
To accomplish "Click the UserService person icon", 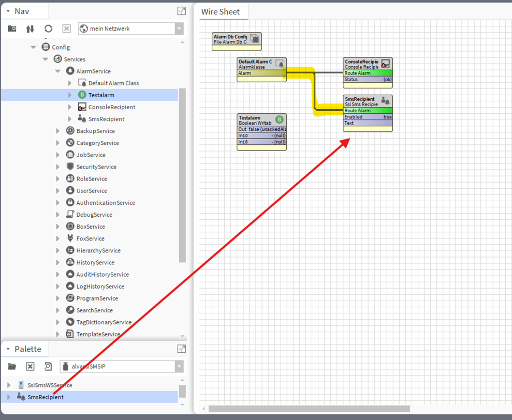I will pos(70,190).
